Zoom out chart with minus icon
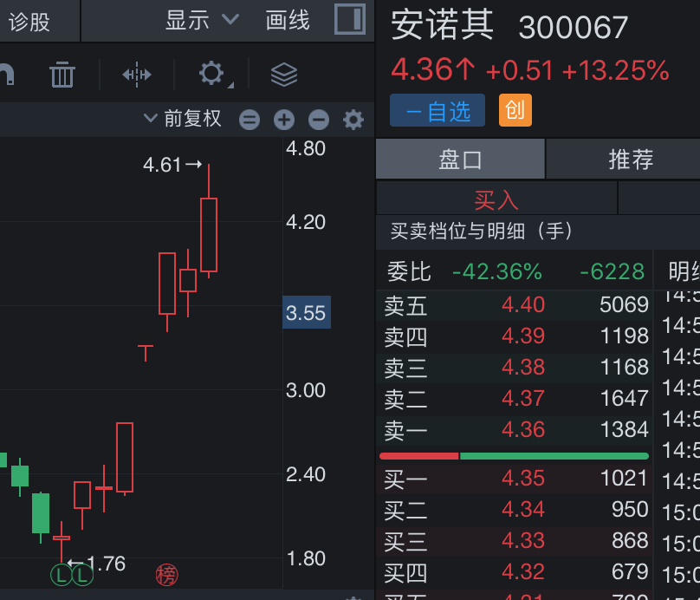Viewport: 700px width, 600px height. click(319, 120)
